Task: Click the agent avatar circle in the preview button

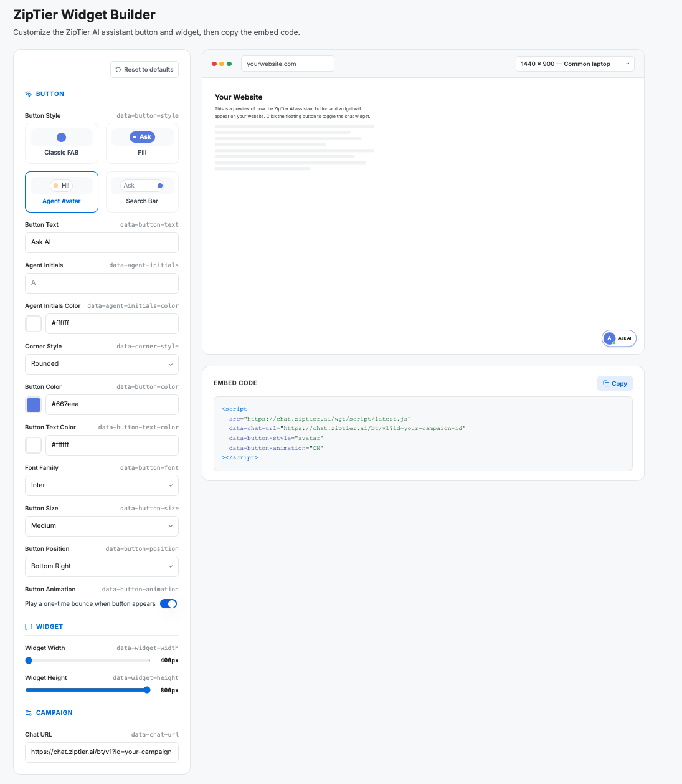Action: click(x=609, y=338)
